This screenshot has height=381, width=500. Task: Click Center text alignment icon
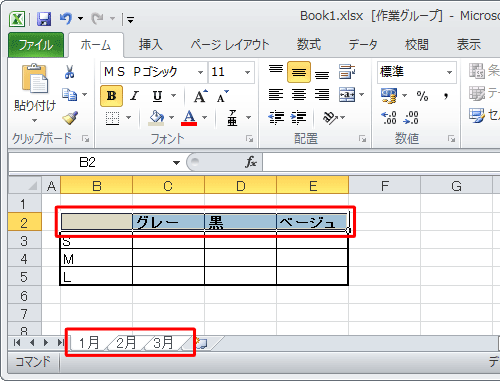299,95
